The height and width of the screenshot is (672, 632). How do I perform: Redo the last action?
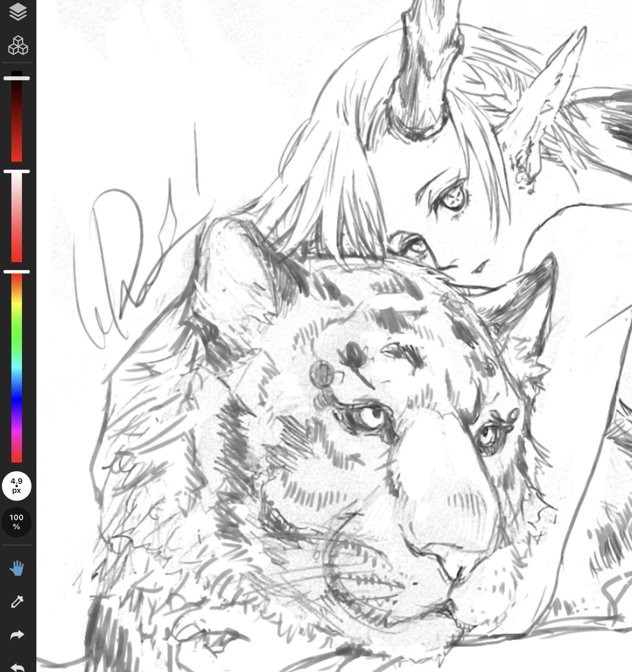(x=17, y=635)
